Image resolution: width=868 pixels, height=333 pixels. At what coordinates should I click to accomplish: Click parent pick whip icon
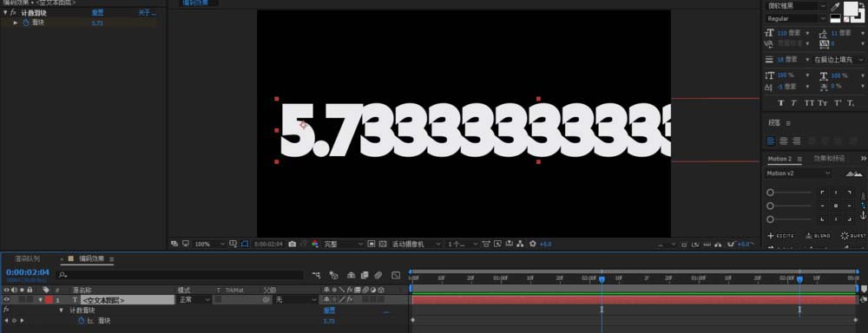coord(266,300)
